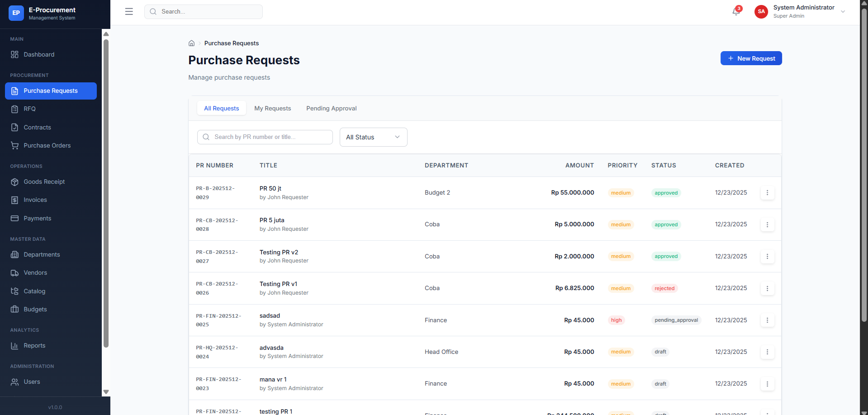868x415 pixels.
Task: Open actions menu for PR-B-202512-0029
Action: click(x=767, y=192)
